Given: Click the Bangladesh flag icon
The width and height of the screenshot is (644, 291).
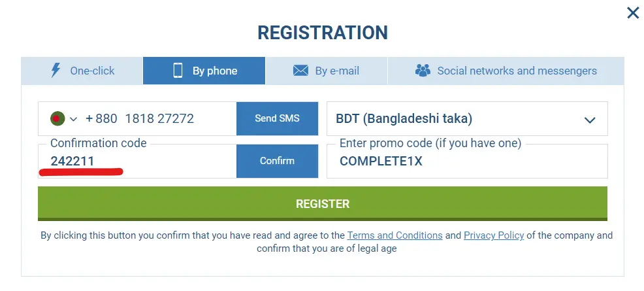Looking at the screenshot, I should pyautogui.click(x=57, y=119).
